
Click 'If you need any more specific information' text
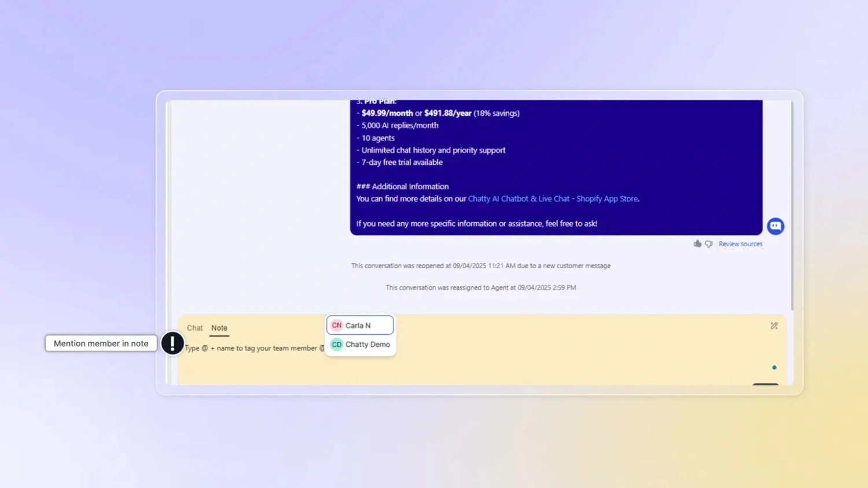pos(477,224)
